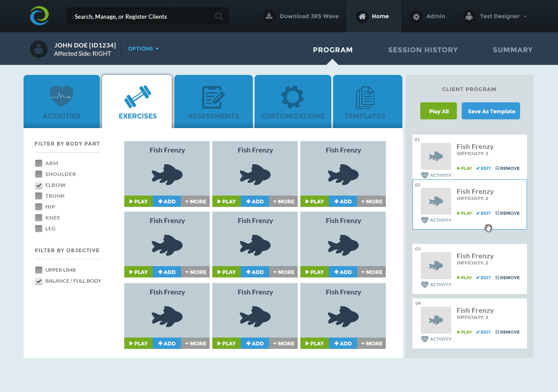Uncheck the Elbow filter checkbox
The height and width of the screenshot is (392, 558).
[39, 185]
